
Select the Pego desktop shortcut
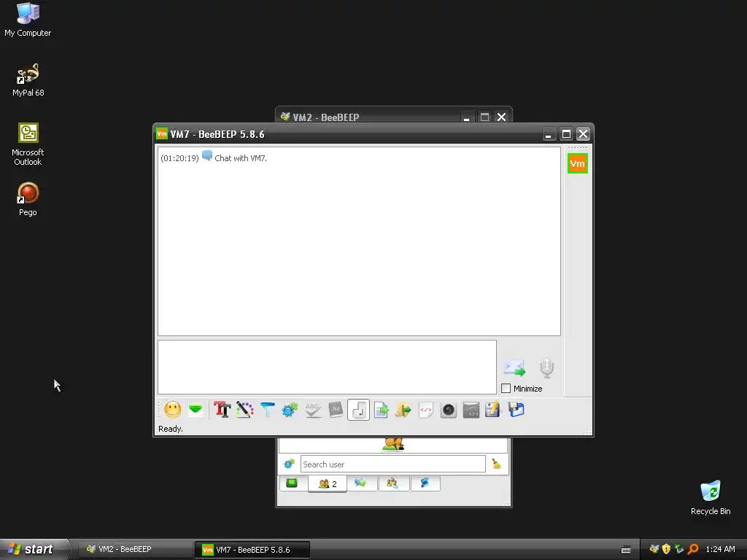pyautogui.click(x=28, y=200)
